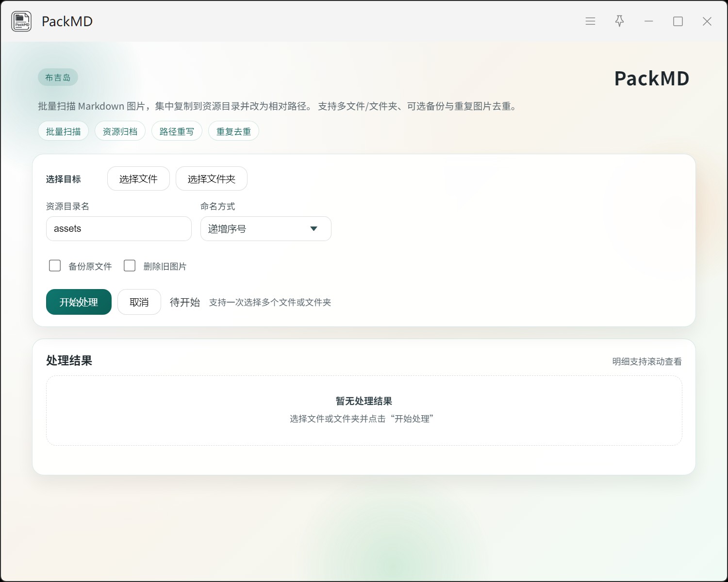Click the assets resource directory field
The width and height of the screenshot is (728, 582).
118,229
